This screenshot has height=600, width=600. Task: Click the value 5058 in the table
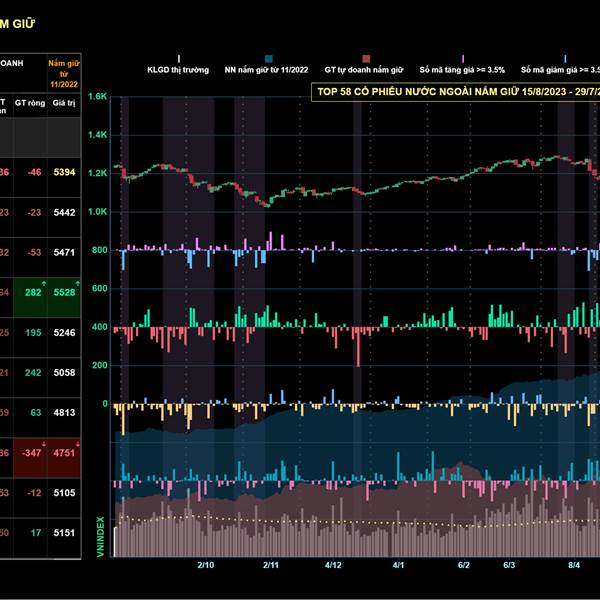tap(64, 372)
